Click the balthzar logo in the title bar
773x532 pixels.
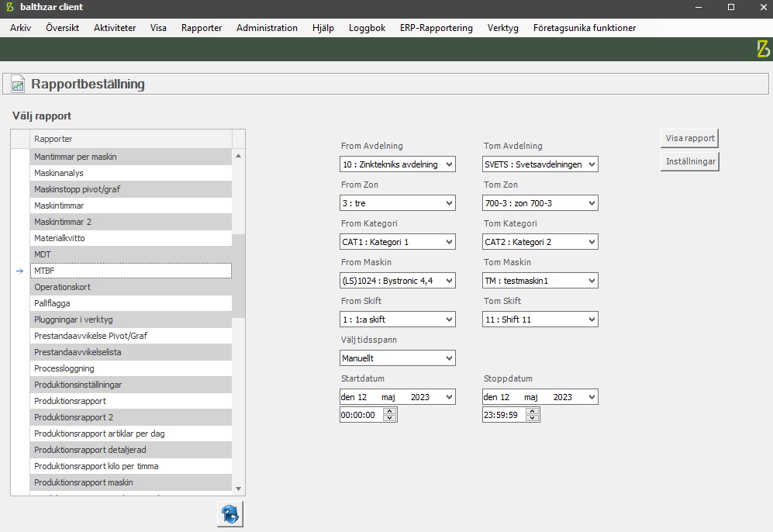pyautogui.click(x=10, y=7)
